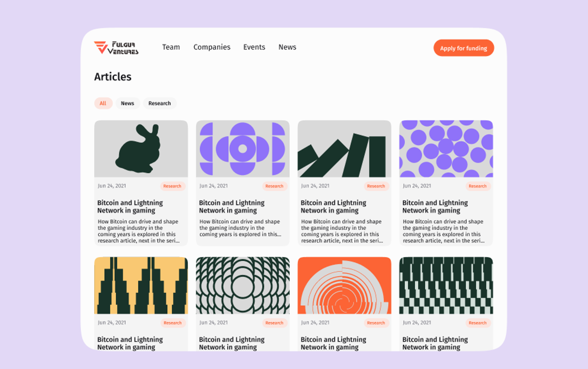This screenshot has width=588, height=369.
Task: Open article title under concentric rings thumbnail
Action: pos(232,343)
